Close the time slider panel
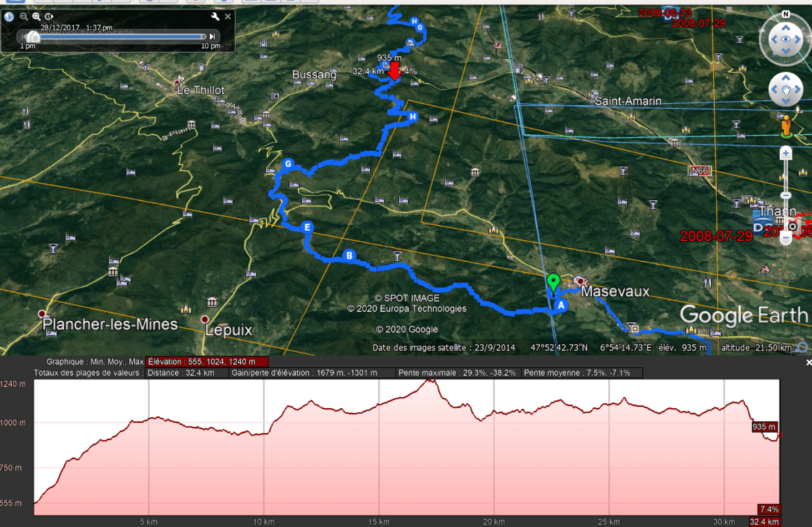812x527 pixels. coord(227,17)
